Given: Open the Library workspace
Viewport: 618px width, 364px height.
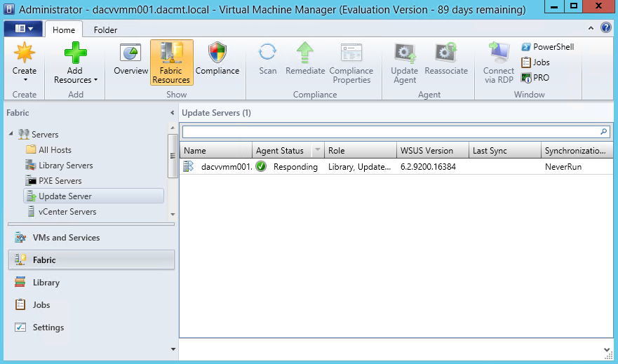Looking at the screenshot, I should (91, 283).
